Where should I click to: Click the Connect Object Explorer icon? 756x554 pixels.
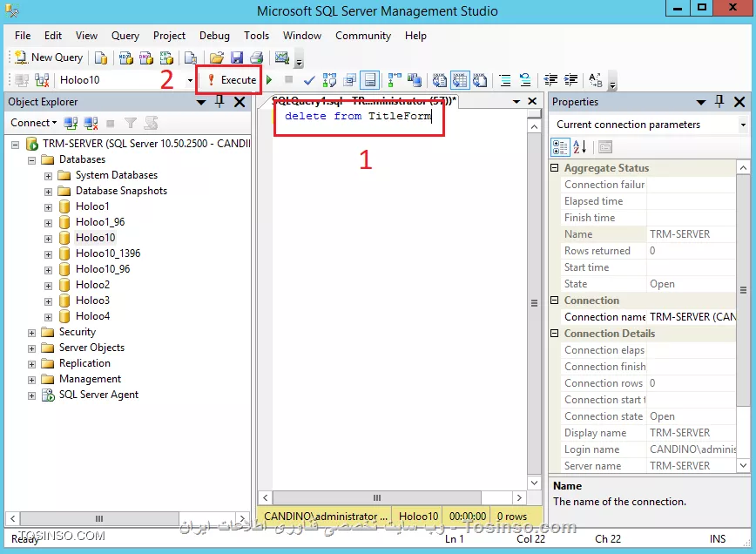pos(71,124)
